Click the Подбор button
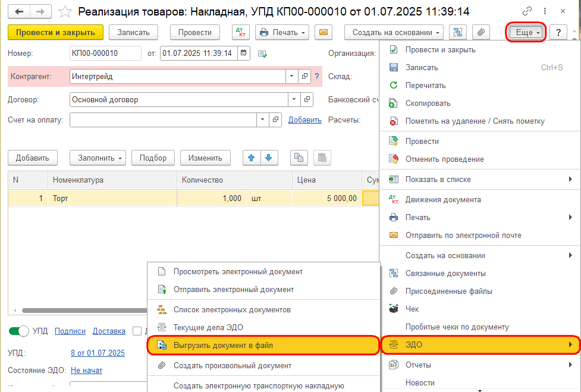This screenshot has height=392, width=581. coord(153,158)
